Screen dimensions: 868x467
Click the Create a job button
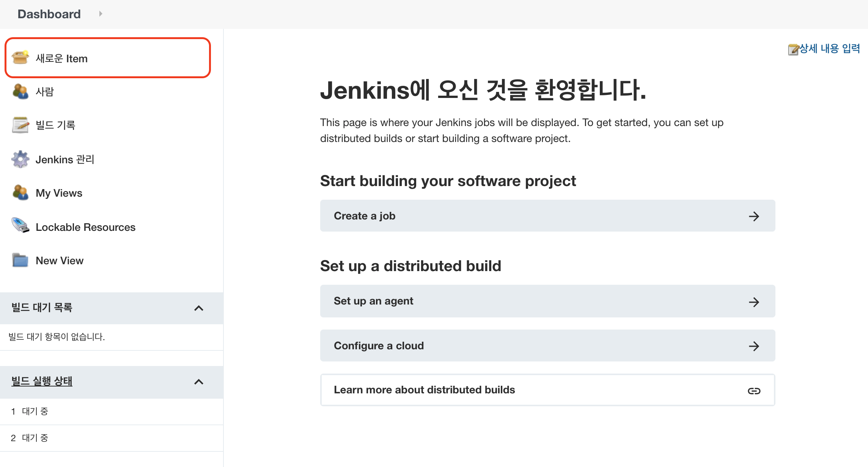[547, 216]
